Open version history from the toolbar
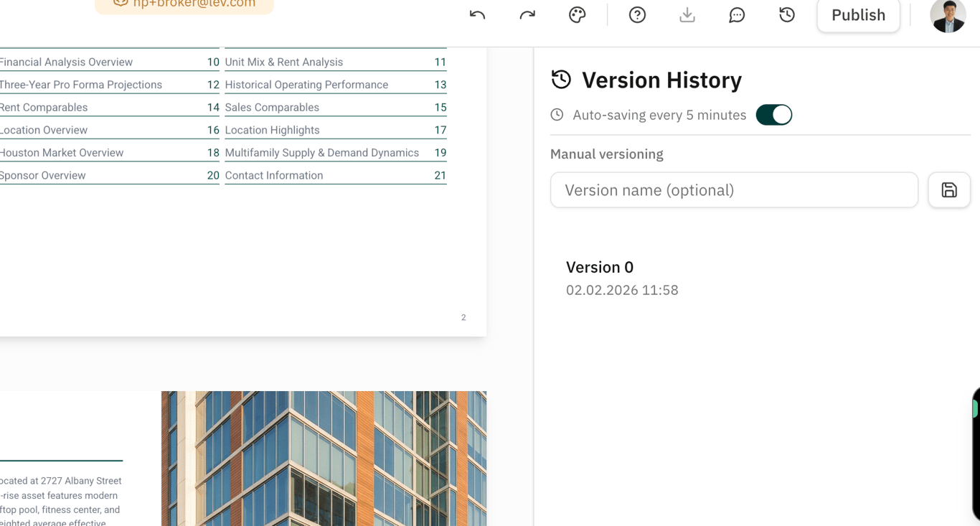The image size is (980, 526). pyautogui.click(x=786, y=14)
